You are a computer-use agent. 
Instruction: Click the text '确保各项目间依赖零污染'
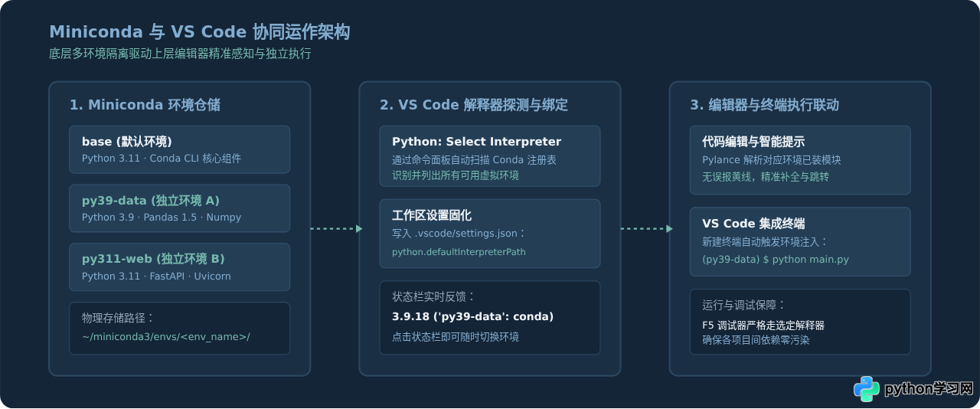(756, 340)
